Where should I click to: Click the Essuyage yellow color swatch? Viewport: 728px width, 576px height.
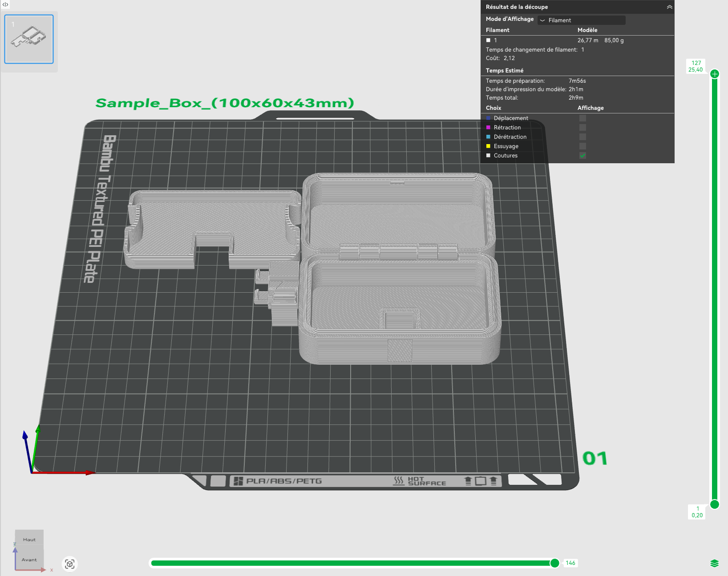pos(488,146)
